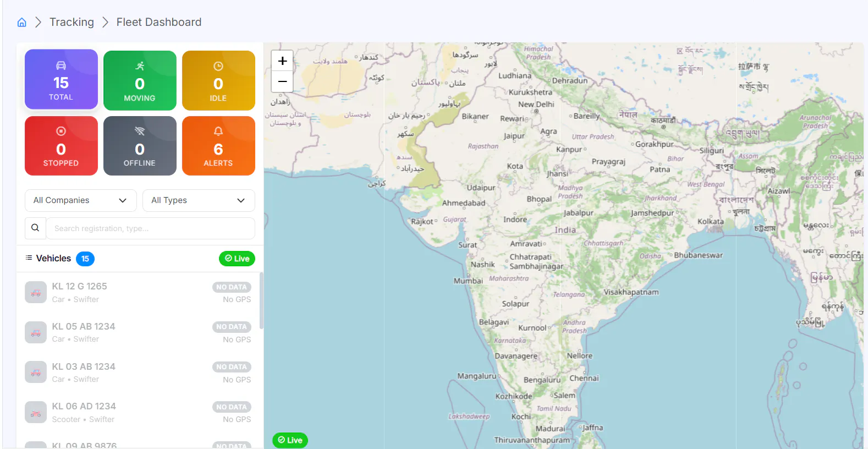The height and width of the screenshot is (449, 868).
Task: Click Kolkata label on the map
Action: pos(711,221)
